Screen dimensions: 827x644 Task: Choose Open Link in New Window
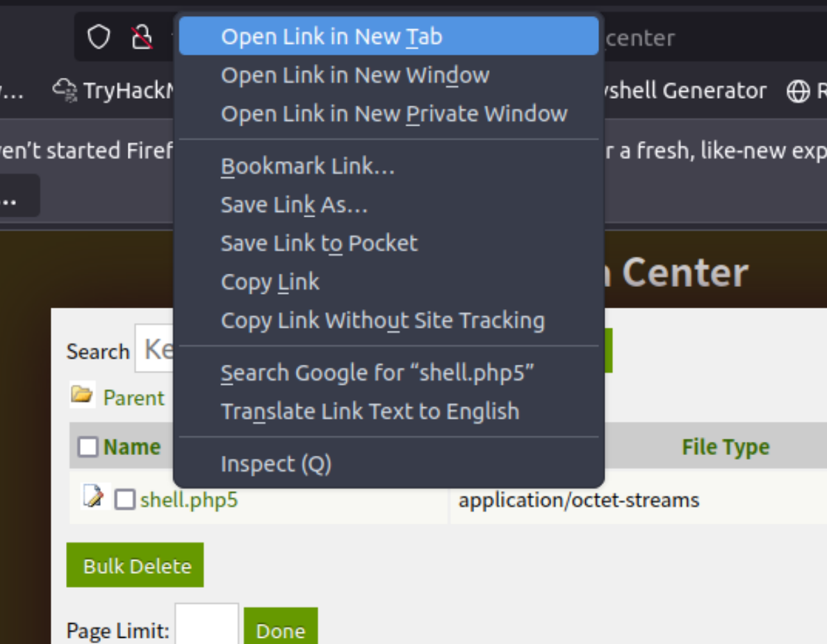point(388,75)
